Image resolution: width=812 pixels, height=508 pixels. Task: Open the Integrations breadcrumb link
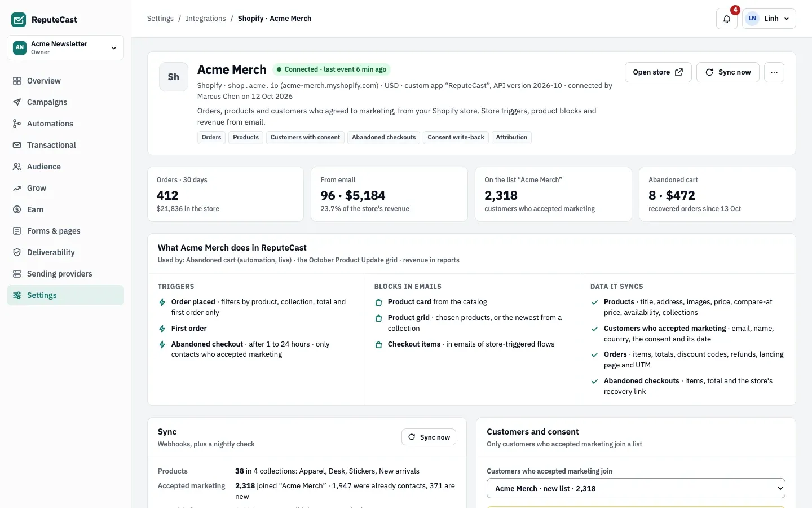coord(206,19)
